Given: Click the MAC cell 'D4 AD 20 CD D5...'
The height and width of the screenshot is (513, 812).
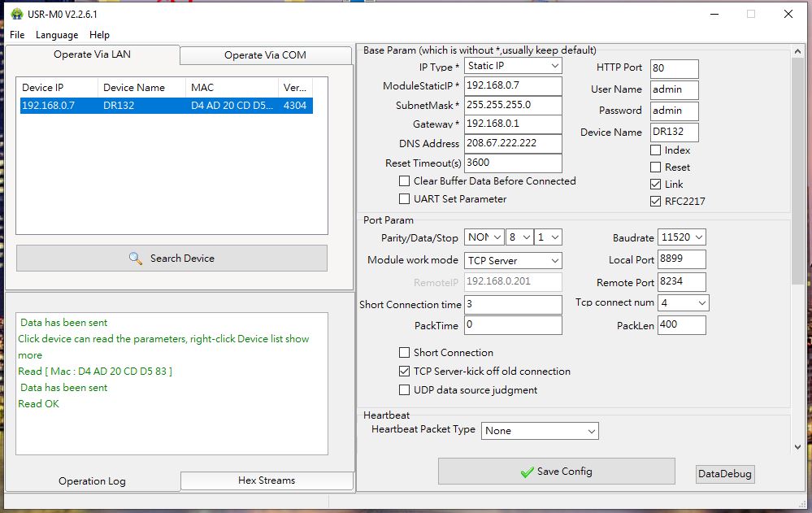Looking at the screenshot, I should pos(232,106).
